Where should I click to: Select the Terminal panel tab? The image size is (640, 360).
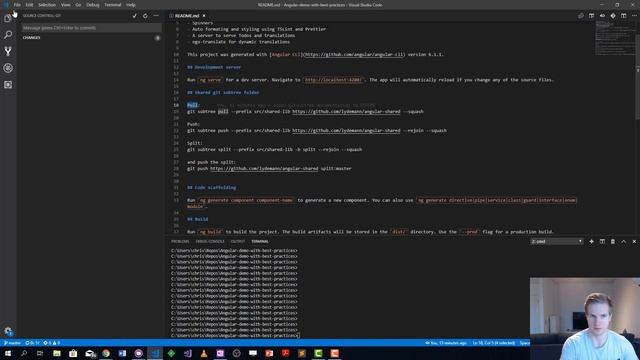260,242
